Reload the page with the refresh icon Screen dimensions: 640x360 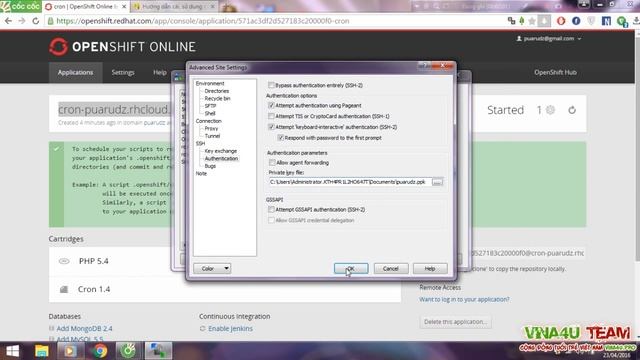[x=36, y=21]
